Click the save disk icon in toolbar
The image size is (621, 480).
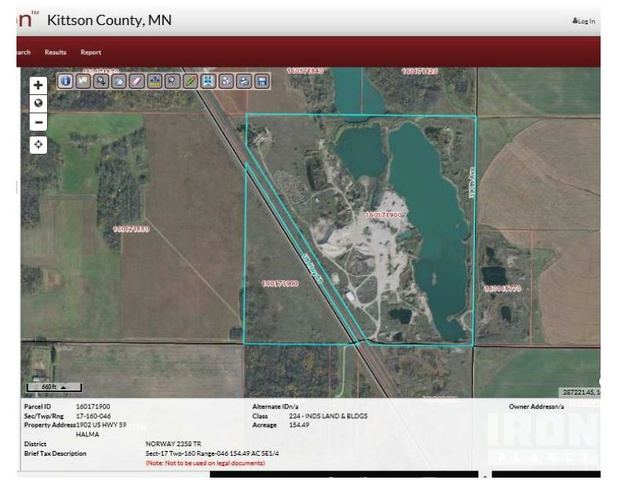262,80
